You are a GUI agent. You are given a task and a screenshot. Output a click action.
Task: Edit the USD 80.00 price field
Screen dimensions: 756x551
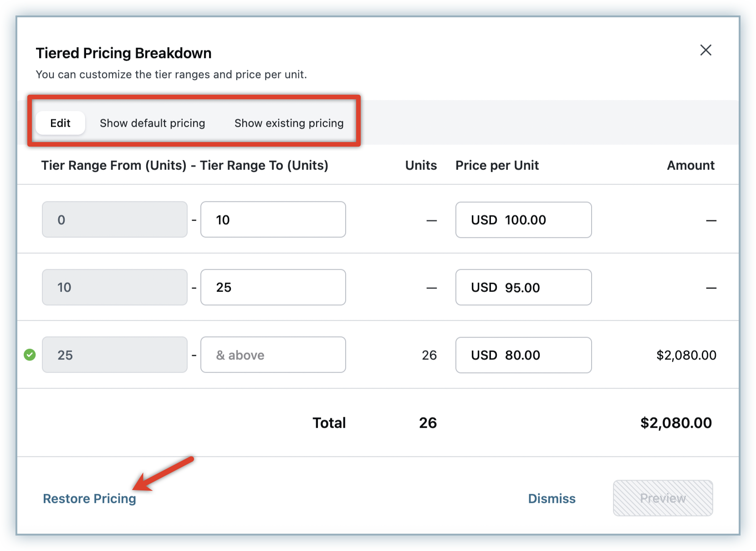click(523, 355)
